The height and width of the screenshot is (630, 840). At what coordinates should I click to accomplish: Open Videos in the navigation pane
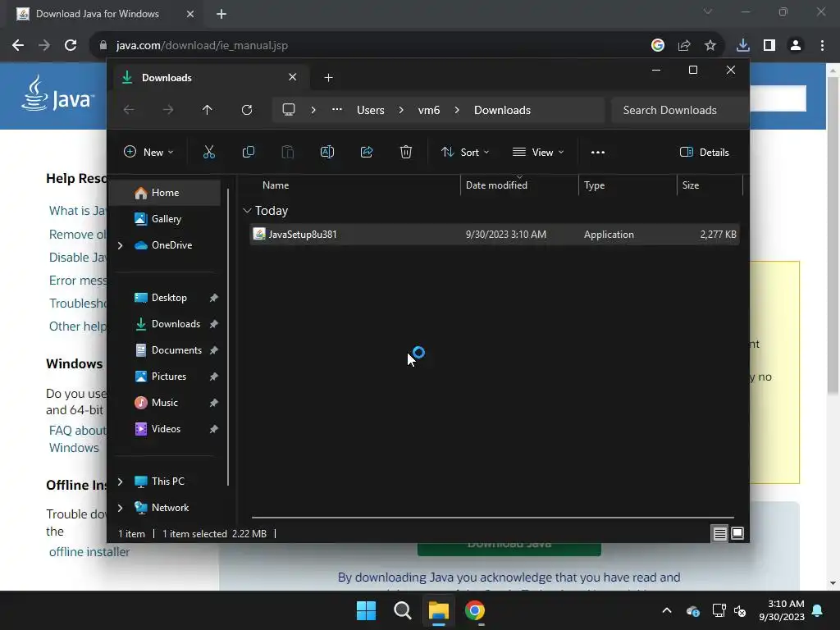165,429
